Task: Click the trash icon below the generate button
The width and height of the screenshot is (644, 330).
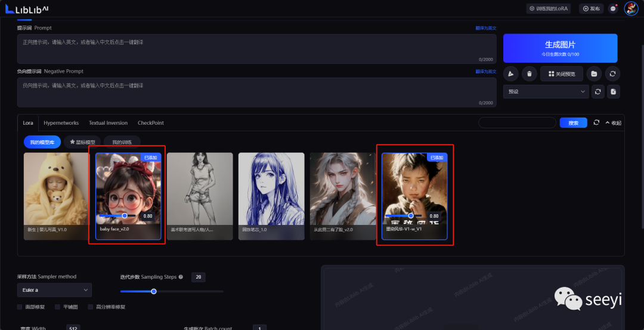Action: (x=529, y=74)
